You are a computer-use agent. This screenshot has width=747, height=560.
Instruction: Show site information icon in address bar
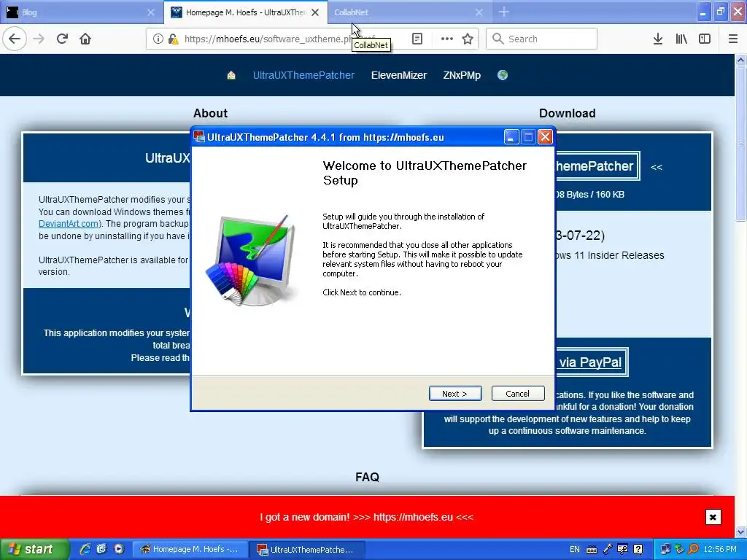[x=158, y=39]
